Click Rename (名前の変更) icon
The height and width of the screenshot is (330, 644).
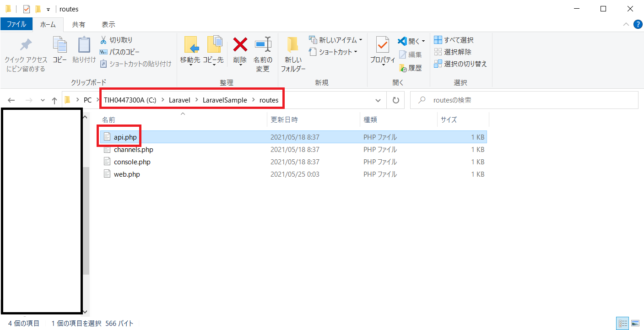point(263,45)
